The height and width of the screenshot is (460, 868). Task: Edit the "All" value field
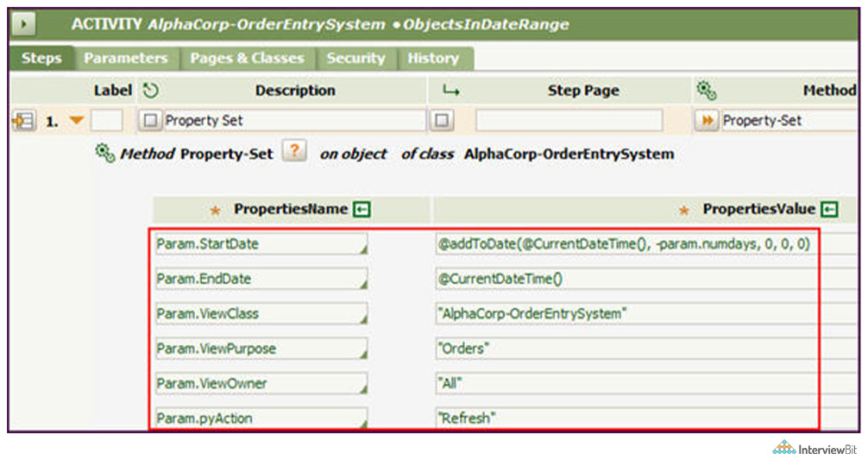(645, 383)
